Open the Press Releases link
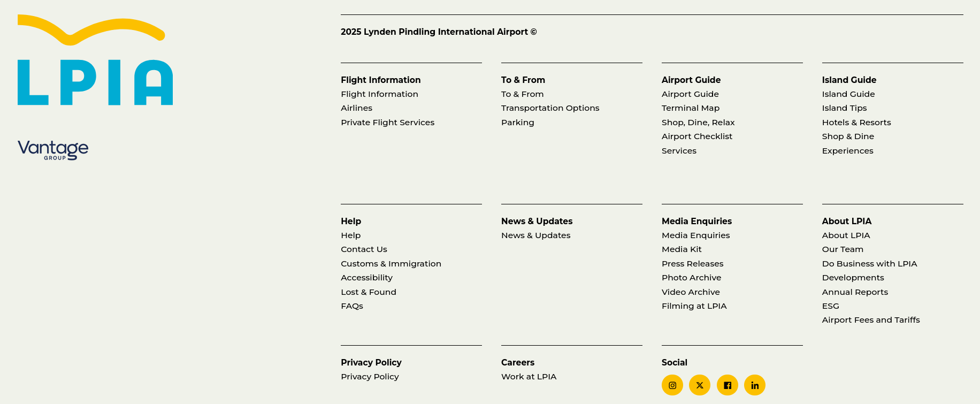980x404 pixels. pos(692,264)
